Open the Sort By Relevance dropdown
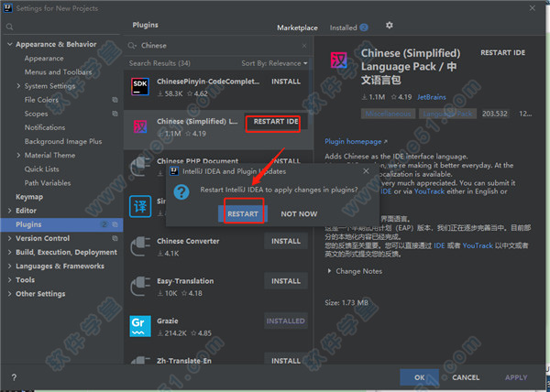Screen dimensions: 550x392 (x=272, y=63)
